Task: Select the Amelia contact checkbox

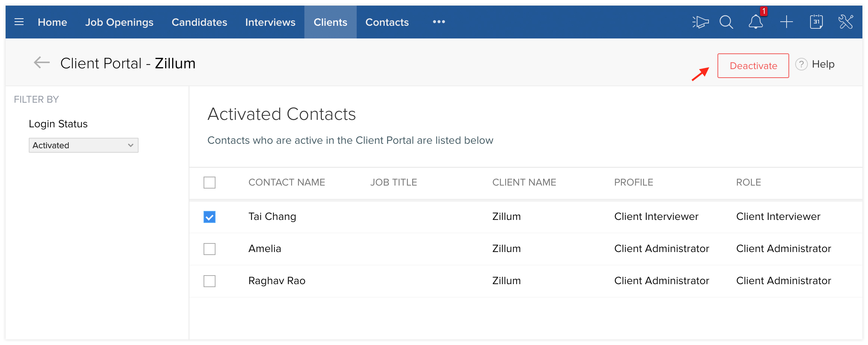Action: click(210, 249)
